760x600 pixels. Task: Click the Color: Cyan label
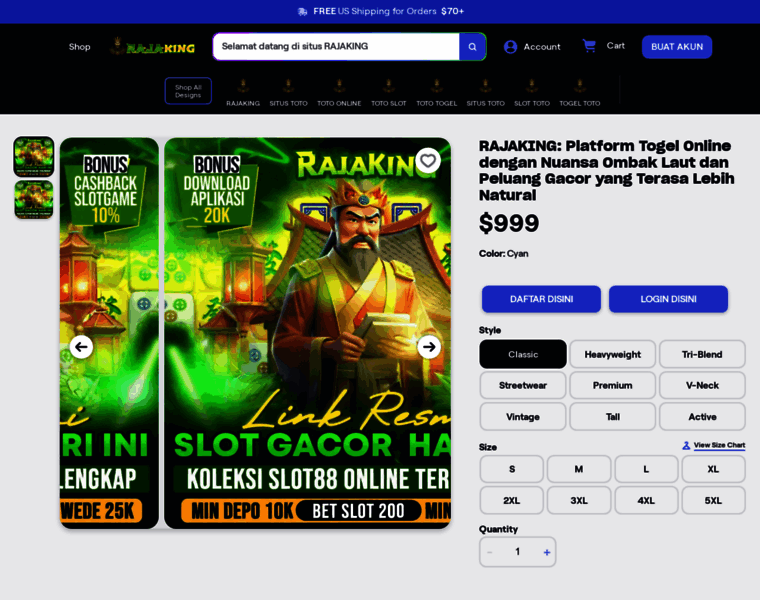tap(504, 253)
